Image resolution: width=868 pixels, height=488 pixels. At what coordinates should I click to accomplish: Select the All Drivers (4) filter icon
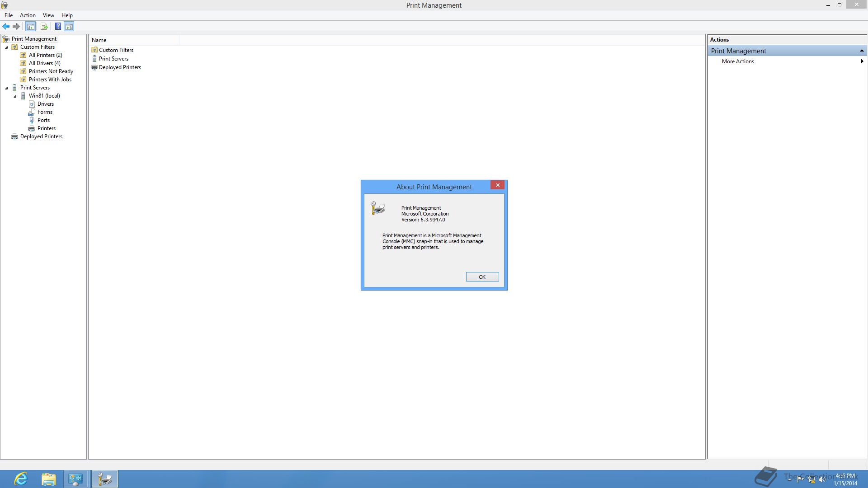tap(23, 63)
